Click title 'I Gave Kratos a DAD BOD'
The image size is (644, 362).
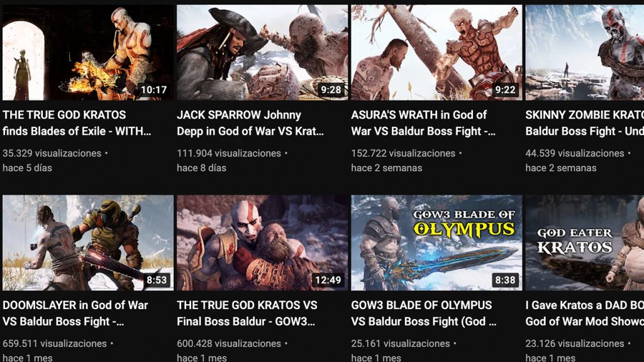click(x=585, y=314)
